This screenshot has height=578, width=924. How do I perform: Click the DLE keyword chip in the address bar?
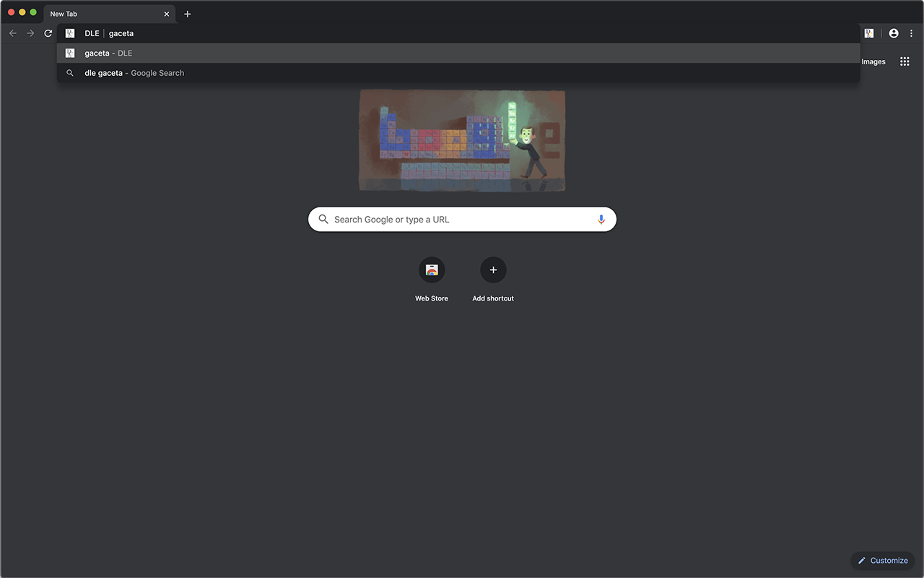[92, 33]
